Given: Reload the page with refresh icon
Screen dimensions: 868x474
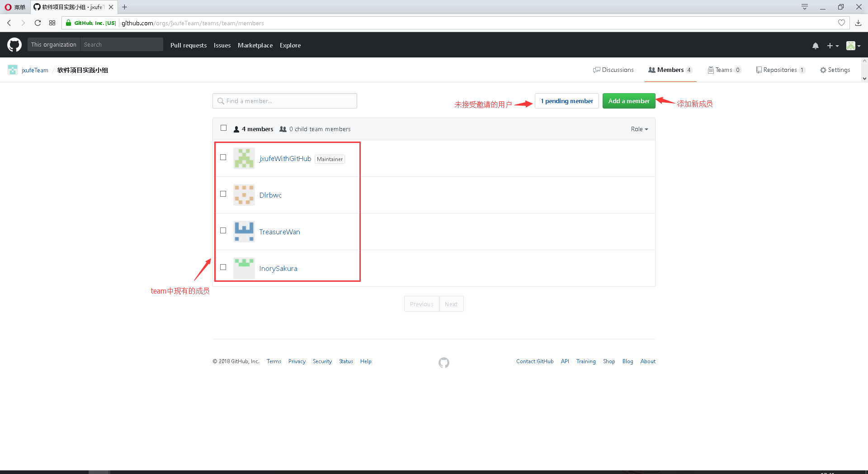Looking at the screenshot, I should (x=38, y=23).
